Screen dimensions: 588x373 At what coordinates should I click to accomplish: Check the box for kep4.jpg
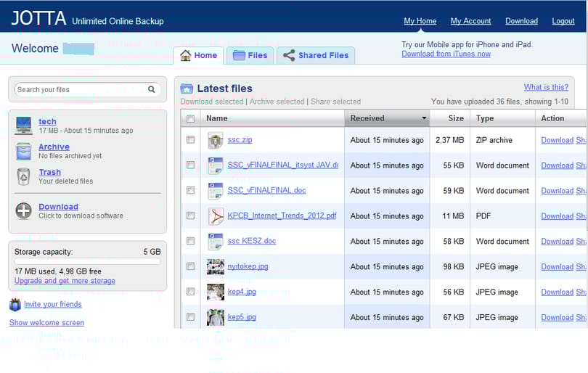tap(190, 291)
